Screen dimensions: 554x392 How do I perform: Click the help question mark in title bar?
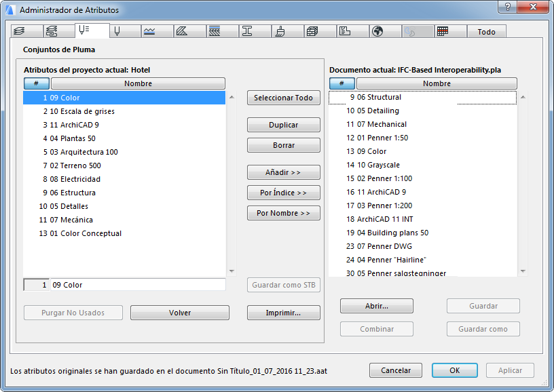(507, 7)
